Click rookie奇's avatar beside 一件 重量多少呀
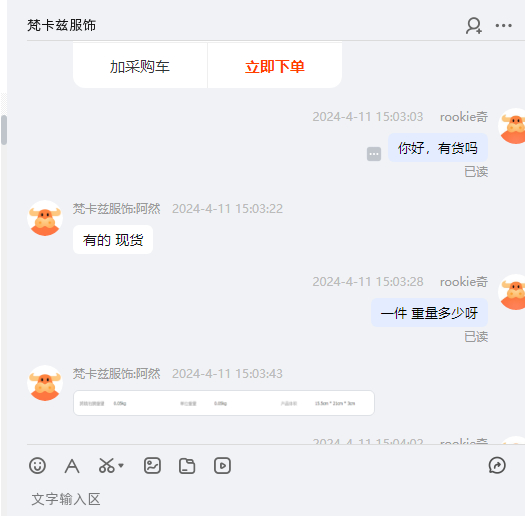 pyautogui.click(x=512, y=292)
